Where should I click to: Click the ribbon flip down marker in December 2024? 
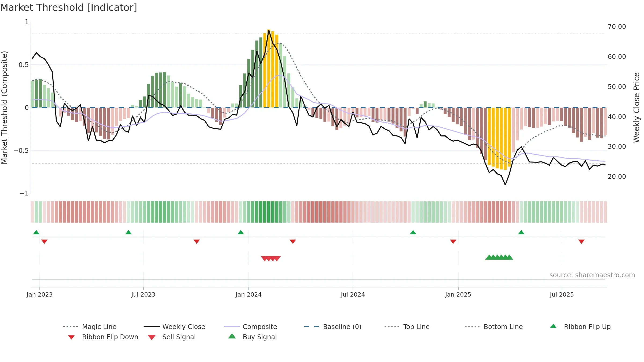[x=453, y=242]
